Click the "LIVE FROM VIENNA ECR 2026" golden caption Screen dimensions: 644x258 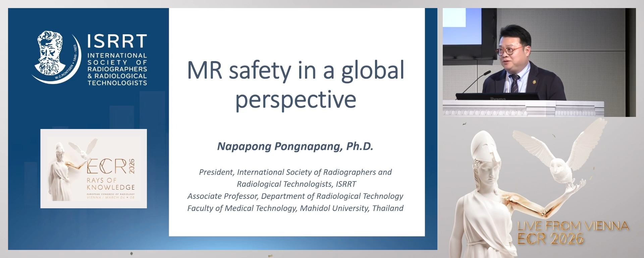tap(573, 232)
